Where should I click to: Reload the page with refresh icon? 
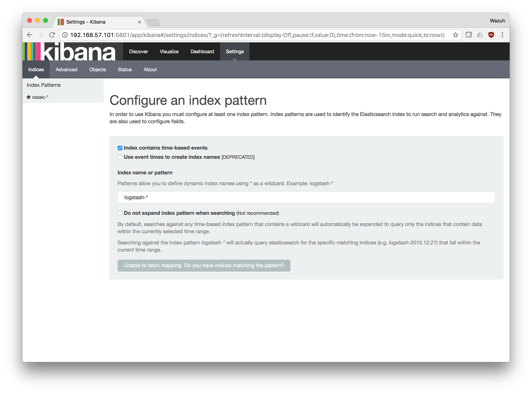click(x=52, y=35)
